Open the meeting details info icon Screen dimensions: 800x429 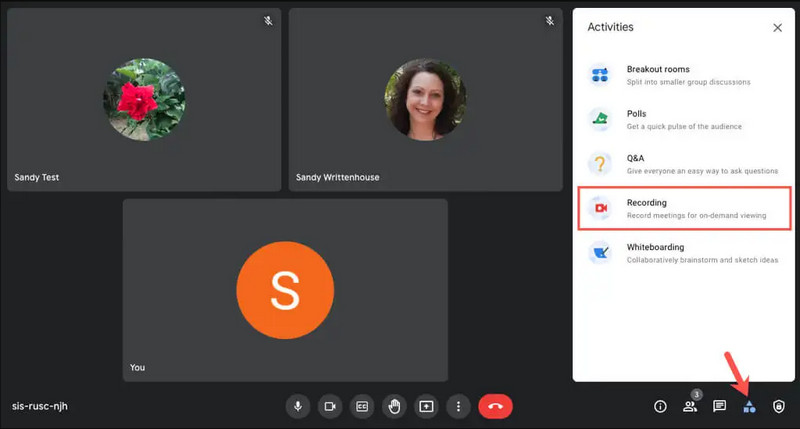pos(660,406)
